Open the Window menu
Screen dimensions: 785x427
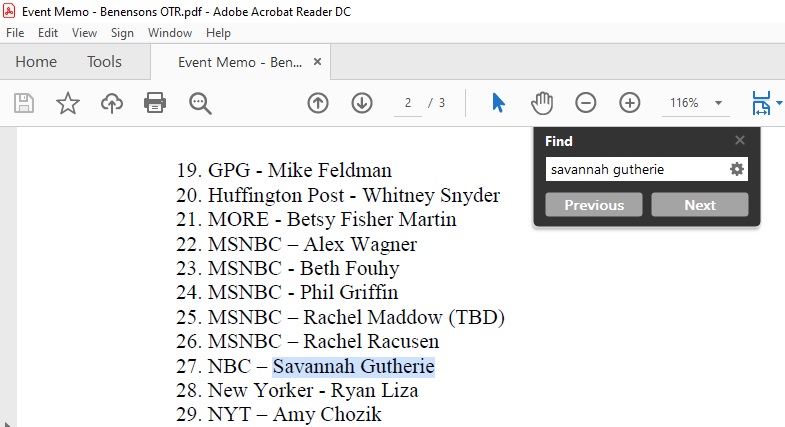[170, 33]
